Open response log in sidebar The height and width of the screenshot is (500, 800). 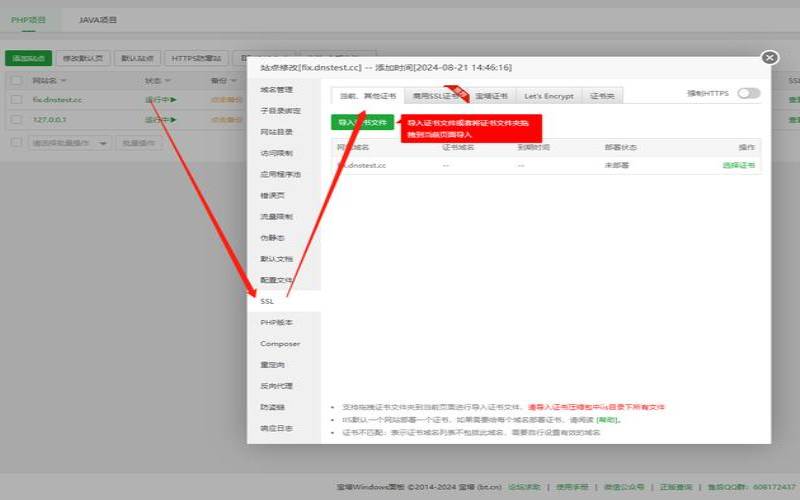tap(277, 429)
